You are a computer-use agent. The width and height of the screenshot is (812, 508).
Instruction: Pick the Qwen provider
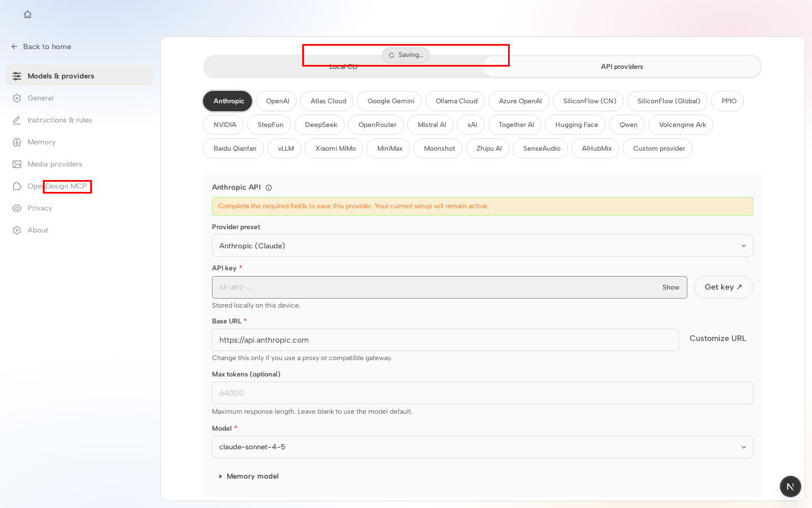(628, 125)
